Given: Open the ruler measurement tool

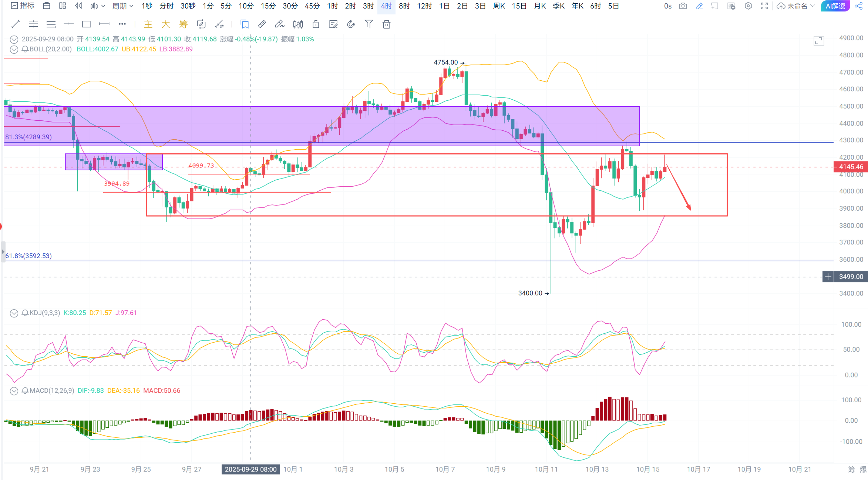Looking at the screenshot, I should click(x=262, y=24).
